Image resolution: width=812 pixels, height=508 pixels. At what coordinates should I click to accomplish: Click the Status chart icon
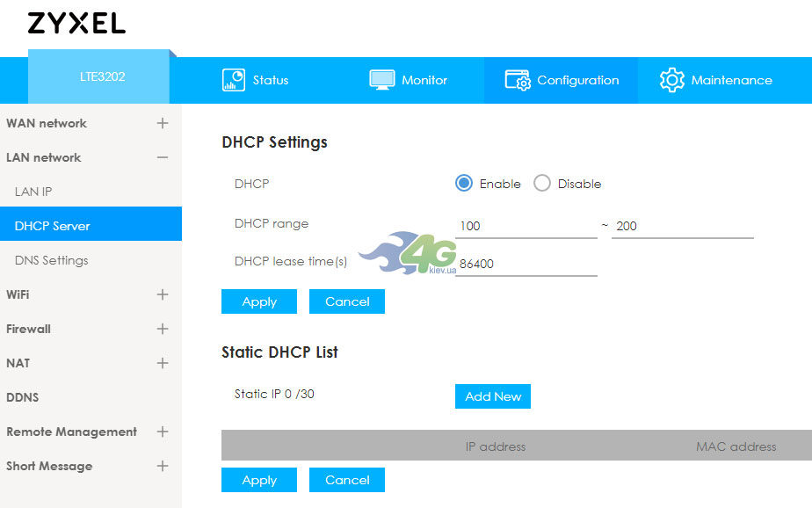234,80
